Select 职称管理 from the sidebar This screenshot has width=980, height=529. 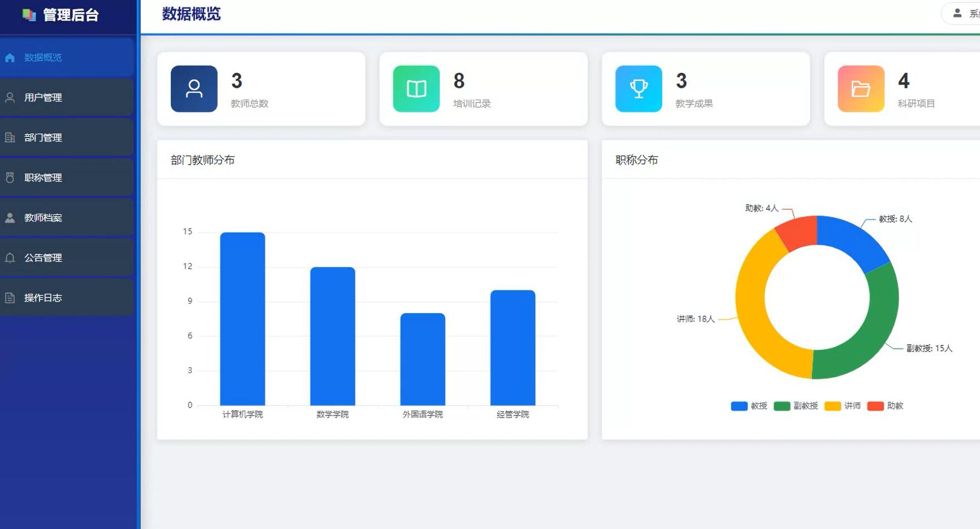pyautogui.click(x=67, y=177)
